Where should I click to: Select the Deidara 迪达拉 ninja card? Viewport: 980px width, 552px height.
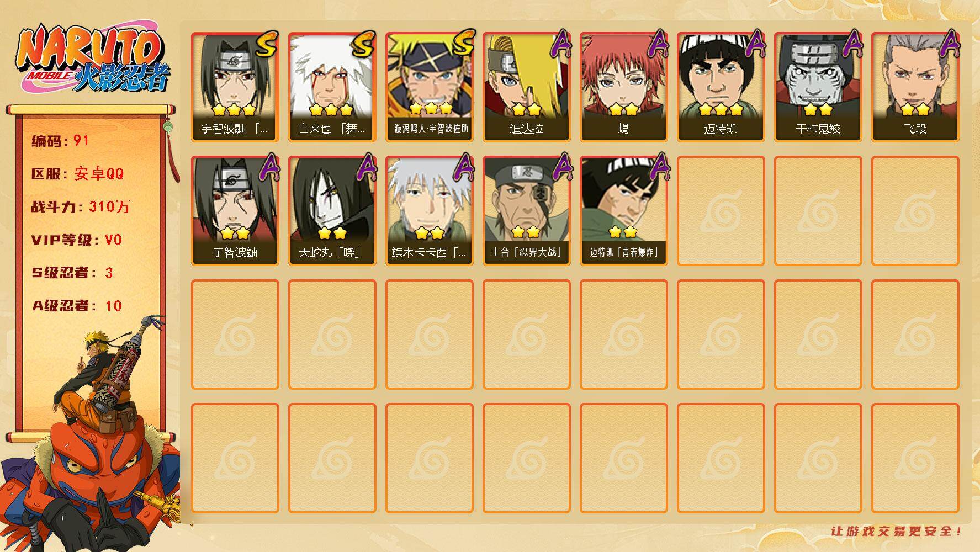(x=526, y=87)
